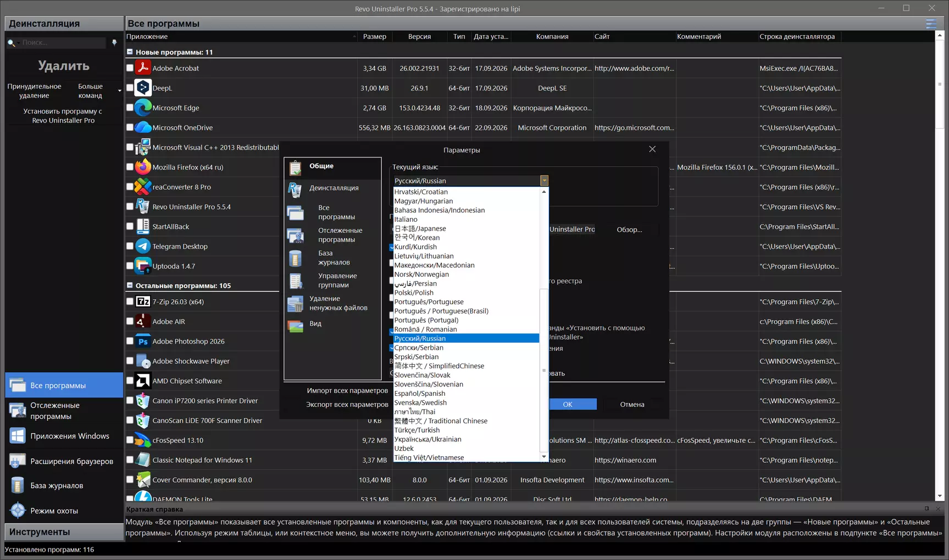
Task: Close the language dropdown via its arrow
Action: [544, 181]
